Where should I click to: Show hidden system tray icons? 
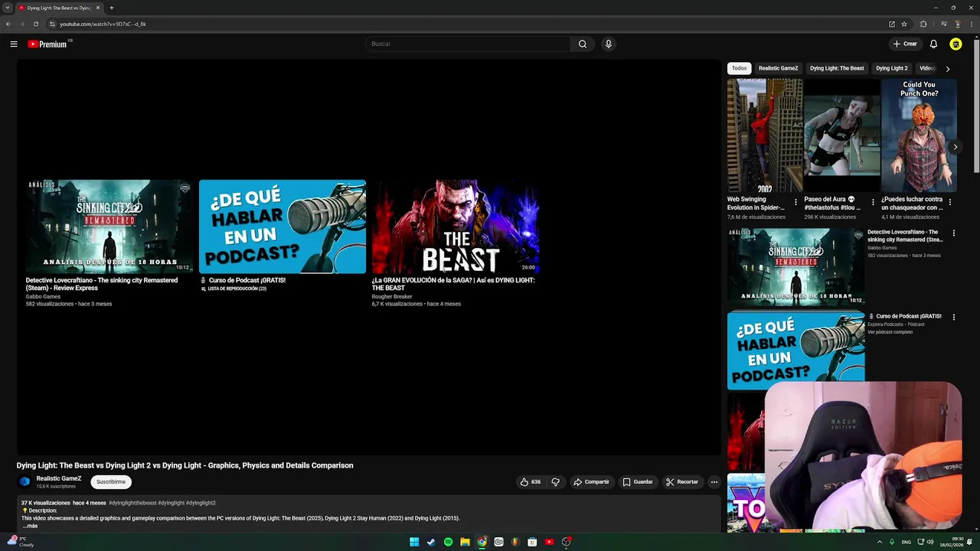pyautogui.click(x=879, y=542)
